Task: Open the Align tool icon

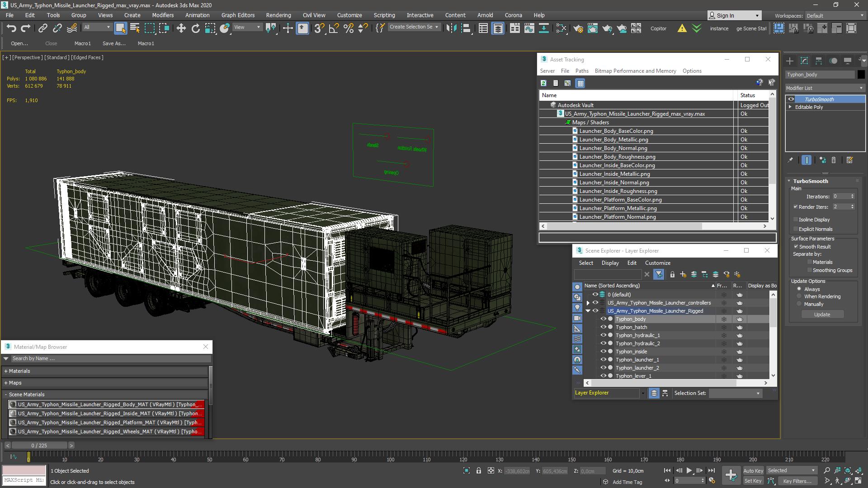Action: 466,28
